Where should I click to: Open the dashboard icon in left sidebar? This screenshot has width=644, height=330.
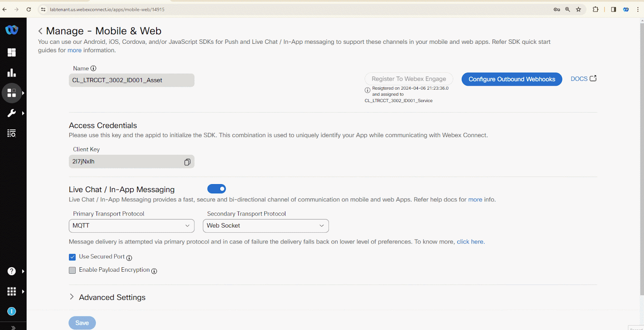[12, 53]
